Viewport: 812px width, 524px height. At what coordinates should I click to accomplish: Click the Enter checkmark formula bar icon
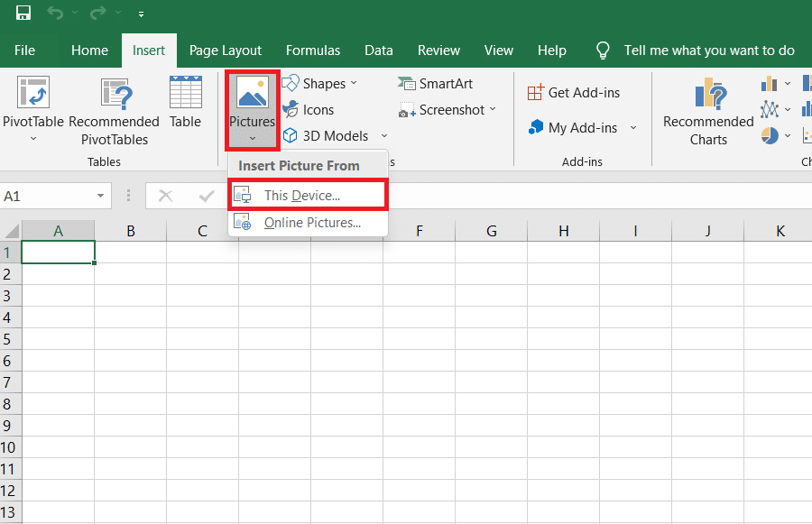(207, 196)
